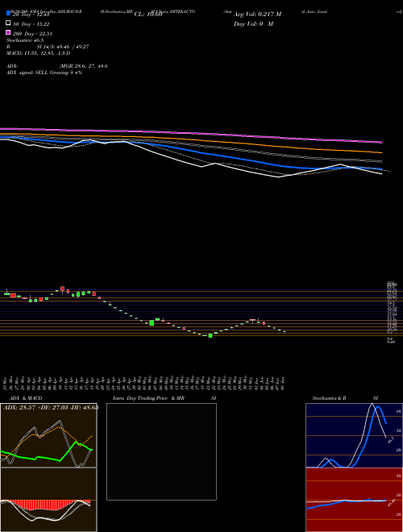Click the 'Stochastics & R SI' panel title
The width and height of the screenshot is (403, 532).
pyautogui.click(x=345, y=398)
